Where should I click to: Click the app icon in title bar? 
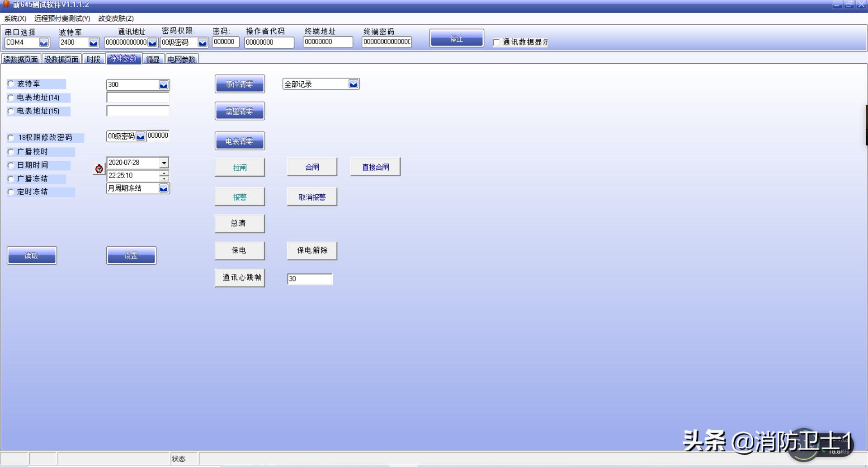tap(6, 4)
